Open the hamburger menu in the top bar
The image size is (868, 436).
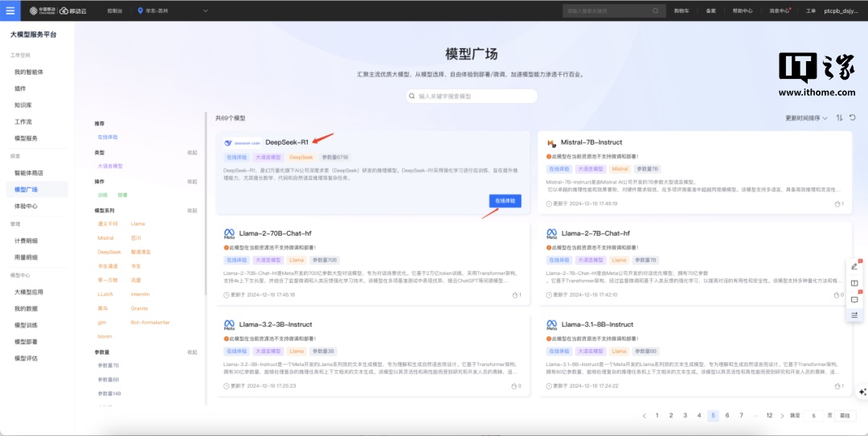pyautogui.click(x=10, y=10)
